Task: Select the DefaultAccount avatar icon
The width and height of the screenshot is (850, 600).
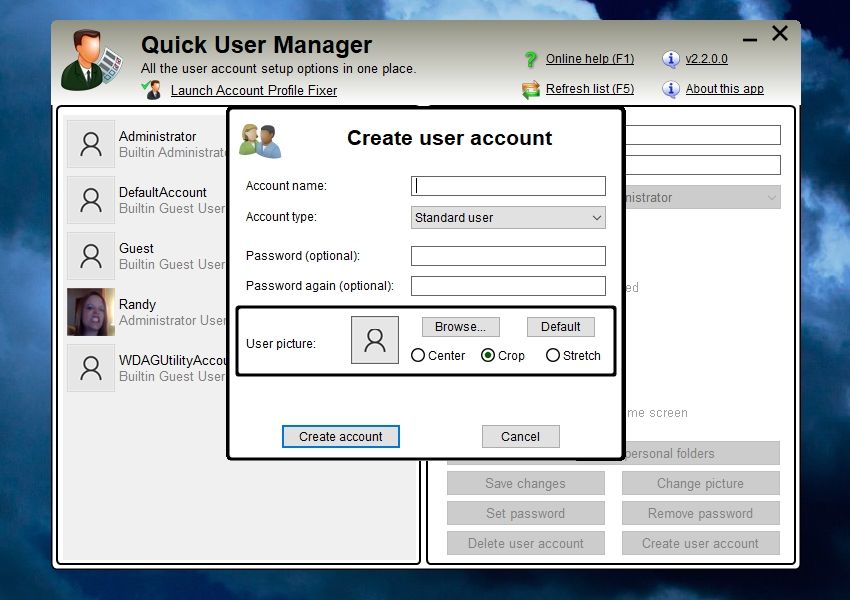Action: click(91, 200)
